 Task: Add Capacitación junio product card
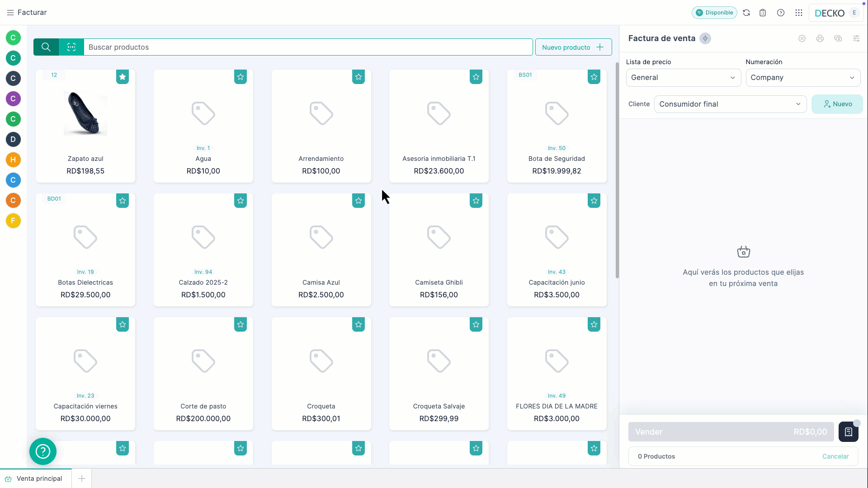557,250
